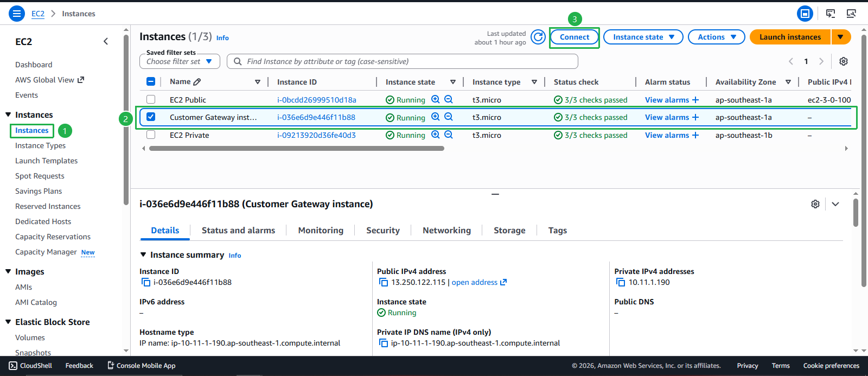Zoom in filter for Customer Gateway state

pos(436,117)
